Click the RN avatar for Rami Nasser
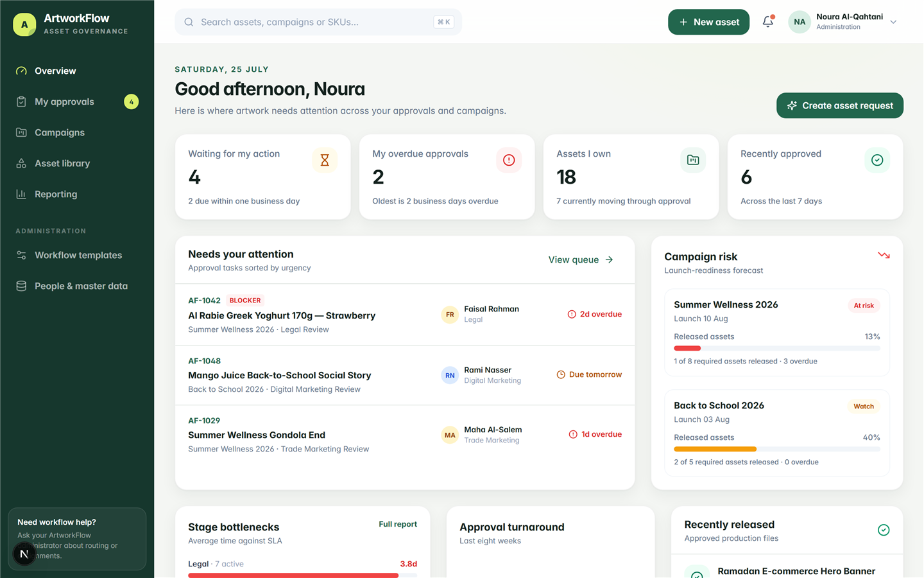924x578 pixels. click(450, 375)
